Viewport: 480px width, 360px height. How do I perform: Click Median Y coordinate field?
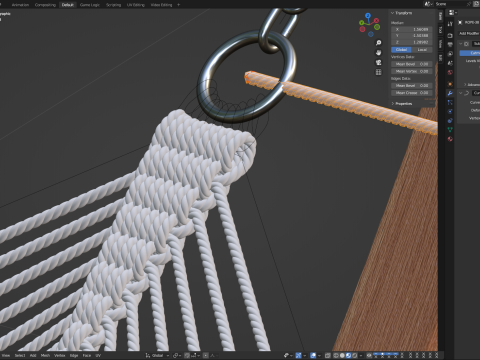(412, 36)
